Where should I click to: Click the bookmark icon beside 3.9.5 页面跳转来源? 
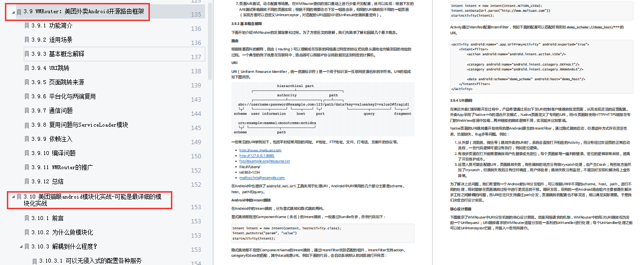point(27,82)
